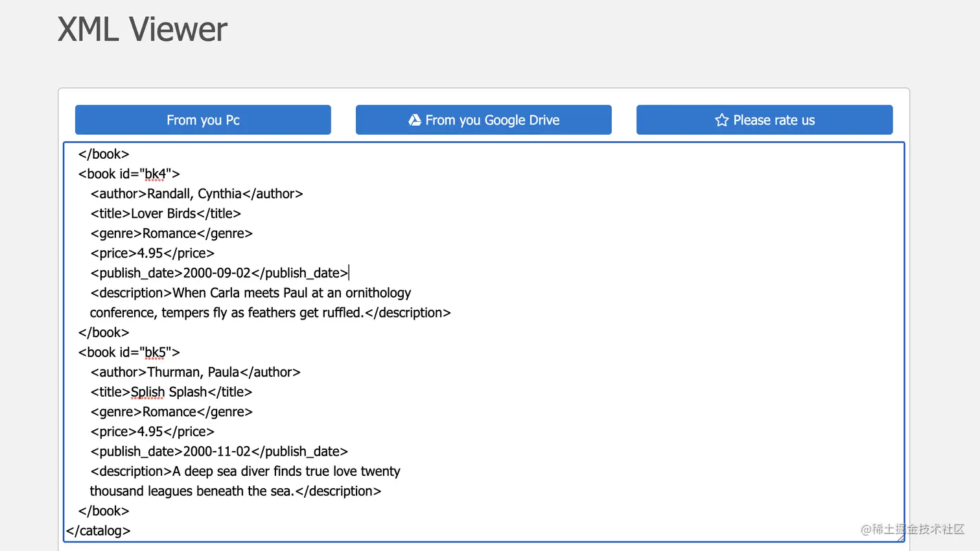The height and width of the screenshot is (551, 980).
Task: Click the title line Lover Birds
Action: (166, 214)
